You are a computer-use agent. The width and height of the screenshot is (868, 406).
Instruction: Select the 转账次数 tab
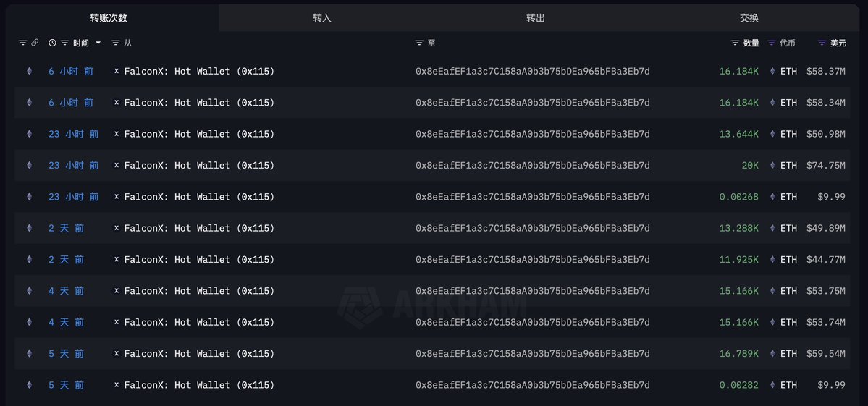(109, 18)
